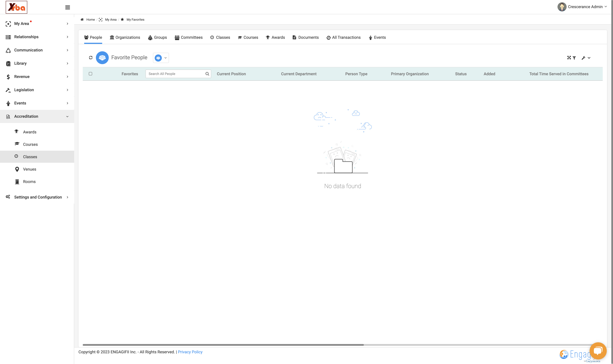Screen dimensions: 613x364
Task: Expand the Relationships sidebar menu
Action: pos(37,37)
